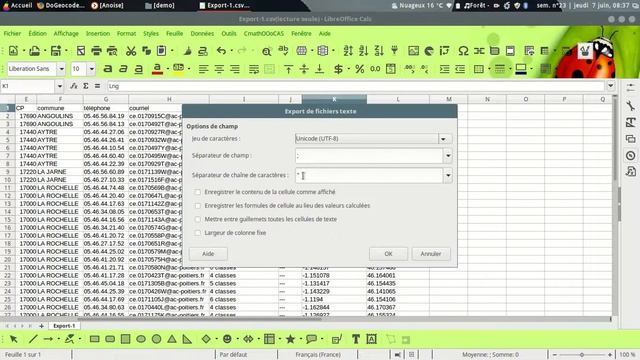Open the Données menu
640x360 pixels.
202,33
